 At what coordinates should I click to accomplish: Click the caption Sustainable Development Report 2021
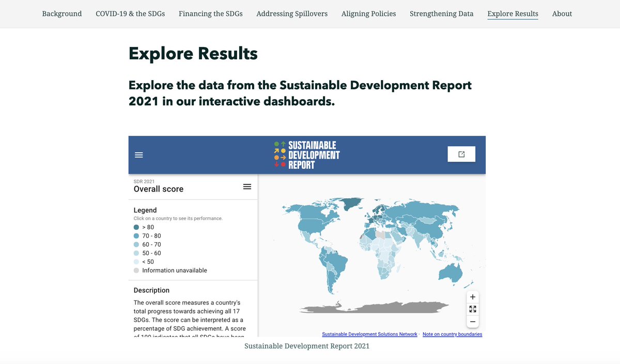pyautogui.click(x=307, y=346)
